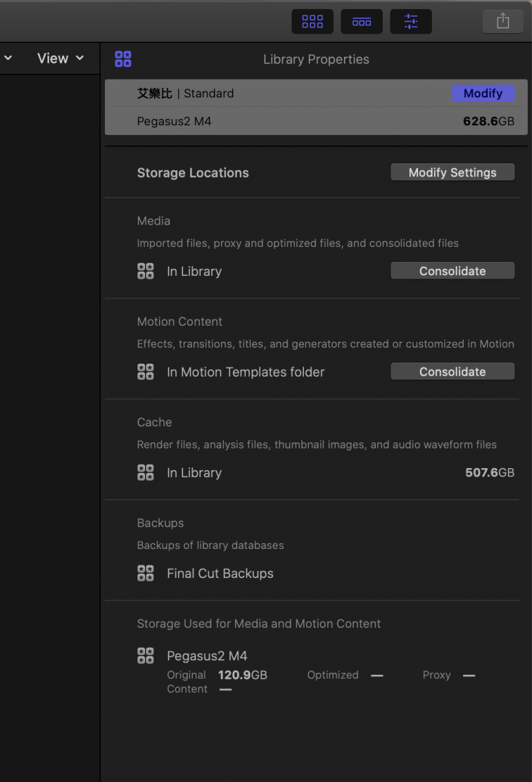
Task: Click the Library Properties header icon
Action: (x=123, y=59)
